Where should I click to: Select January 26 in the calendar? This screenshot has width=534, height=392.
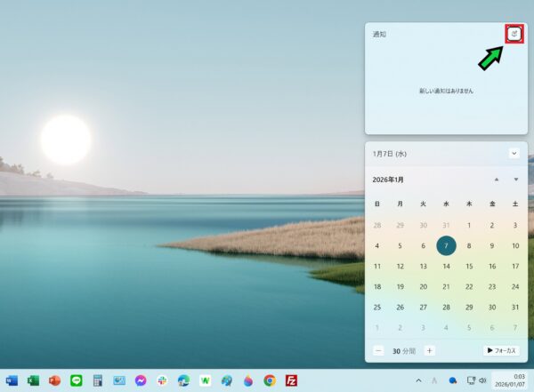pyautogui.click(x=400, y=308)
